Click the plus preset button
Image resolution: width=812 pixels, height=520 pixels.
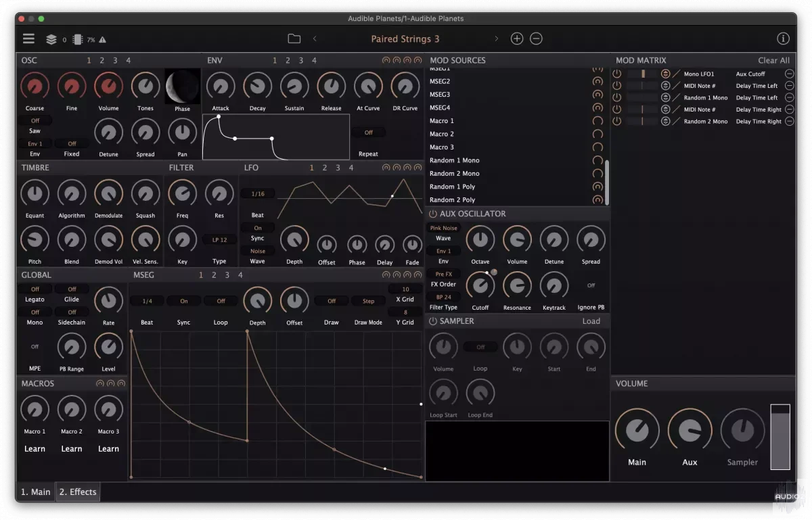pos(516,39)
